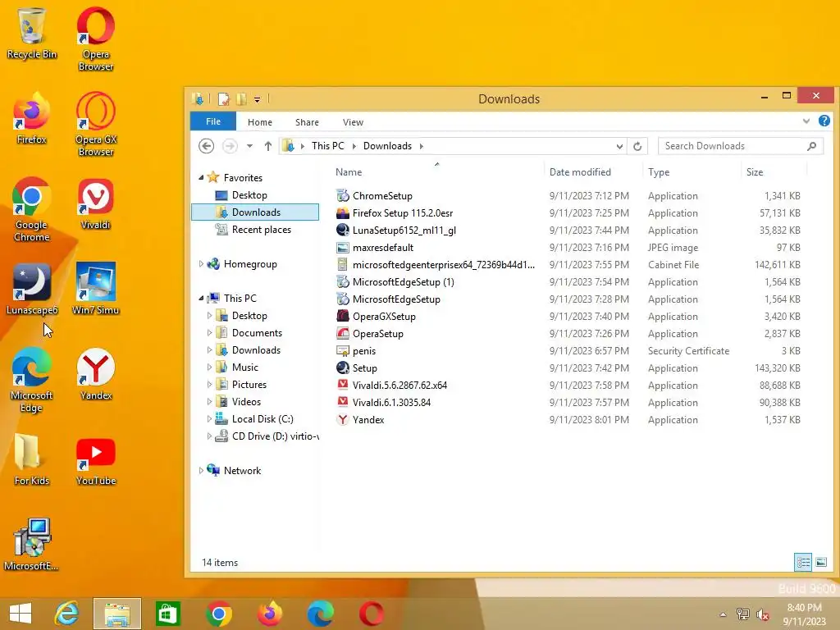Click the Search Downloads field

coord(741,146)
